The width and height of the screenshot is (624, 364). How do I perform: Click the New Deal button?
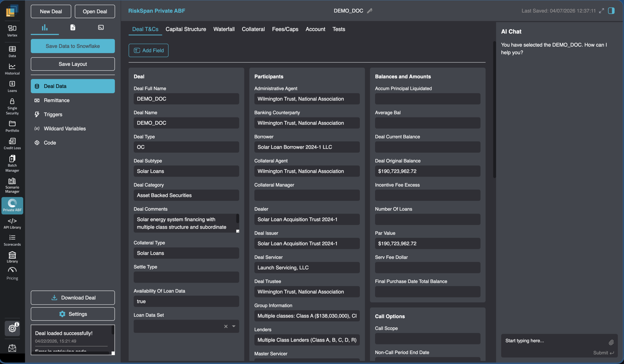[x=51, y=11]
